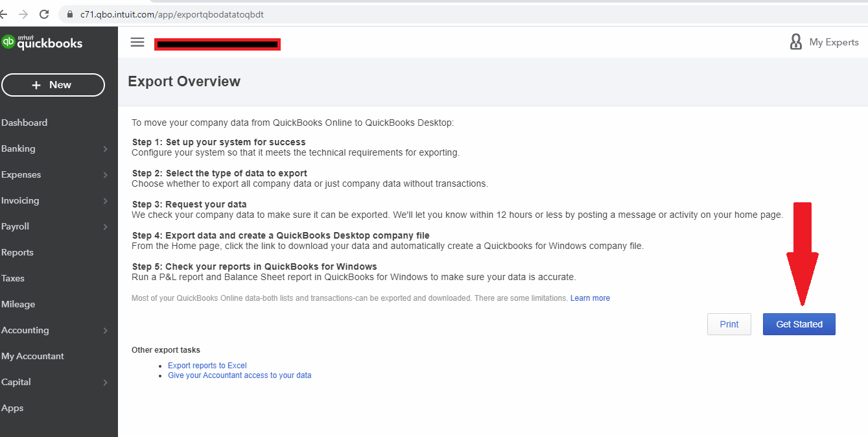Image resolution: width=868 pixels, height=437 pixels.
Task: Click the Other export tasks heading
Action: pyautogui.click(x=166, y=350)
